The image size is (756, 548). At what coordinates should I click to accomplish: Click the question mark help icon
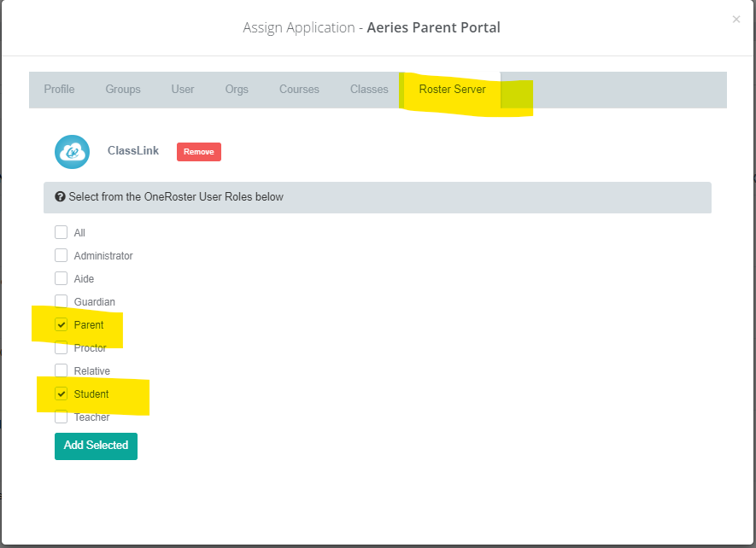point(61,196)
